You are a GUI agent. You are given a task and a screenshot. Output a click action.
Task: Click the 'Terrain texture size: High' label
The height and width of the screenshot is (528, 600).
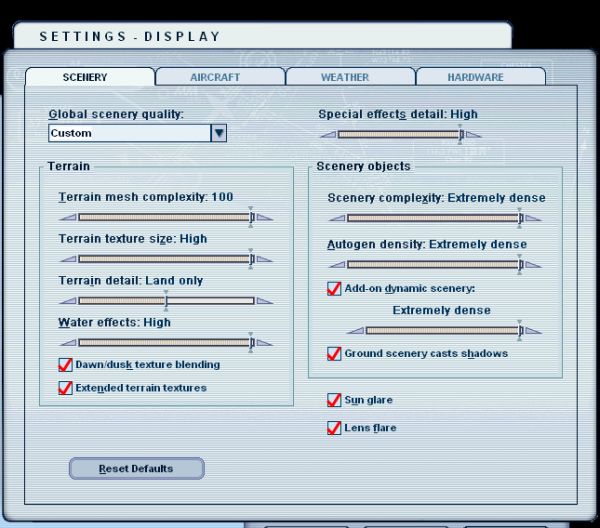point(133,239)
